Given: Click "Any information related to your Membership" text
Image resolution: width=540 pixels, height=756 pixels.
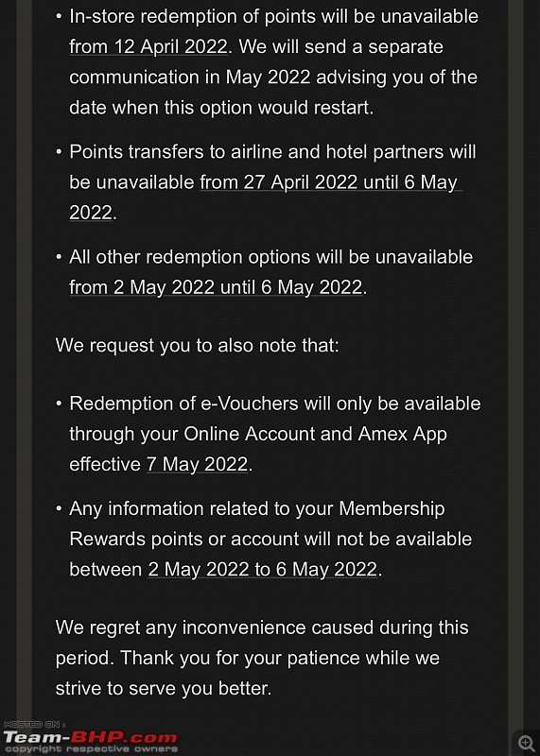Looking at the screenshot, I should [256, 508].
